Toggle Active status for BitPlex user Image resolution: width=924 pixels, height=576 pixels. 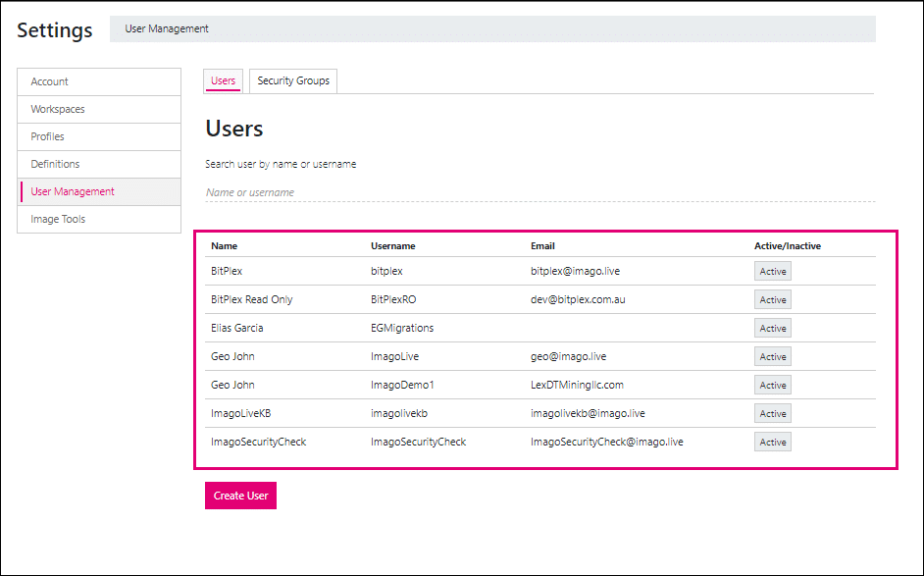click(x=773, y=271)
